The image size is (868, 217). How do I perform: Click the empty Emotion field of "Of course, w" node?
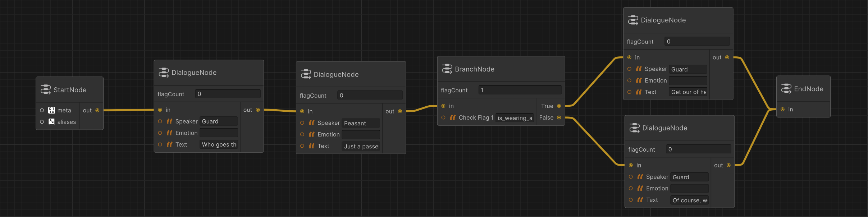coord(689,188)
